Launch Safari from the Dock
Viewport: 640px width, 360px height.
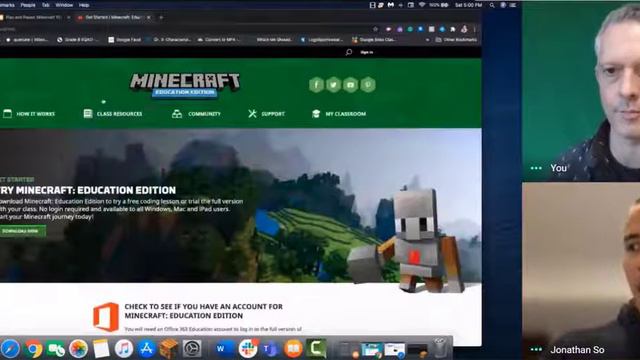pos(11,349)
